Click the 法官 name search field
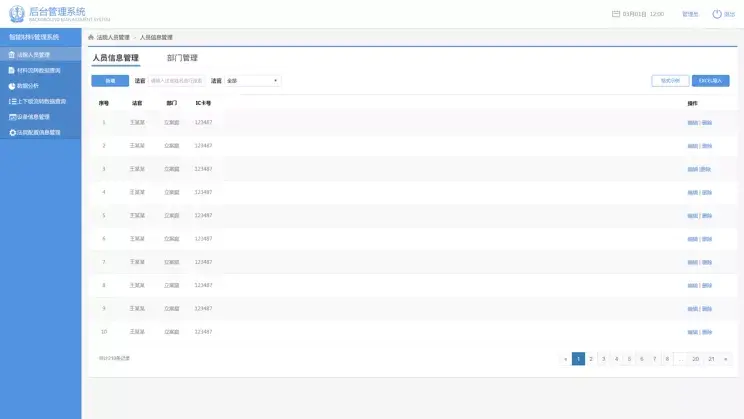 click(176, 80)
